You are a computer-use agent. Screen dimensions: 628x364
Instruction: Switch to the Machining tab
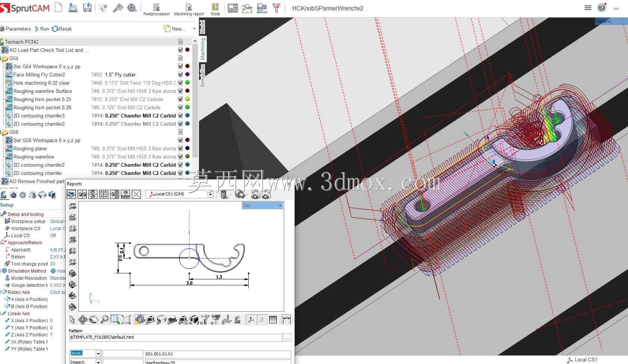pyautogui.click(x=202, y=49)
